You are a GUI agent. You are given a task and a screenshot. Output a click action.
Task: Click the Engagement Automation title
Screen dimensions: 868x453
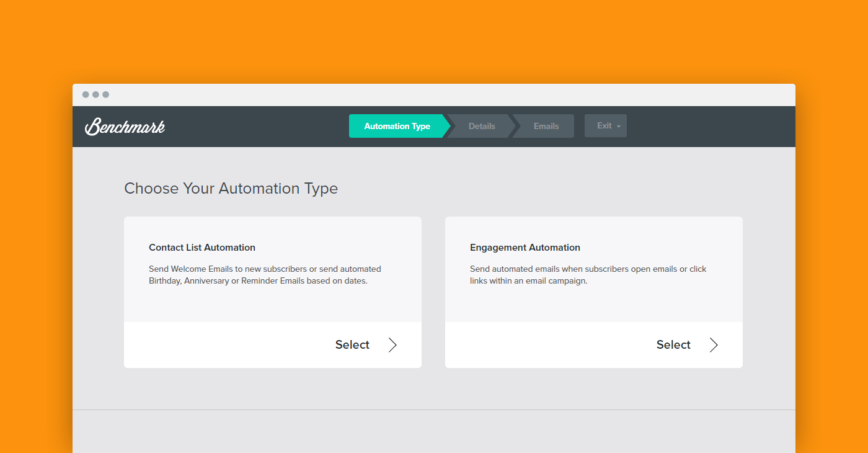point(525,248)
